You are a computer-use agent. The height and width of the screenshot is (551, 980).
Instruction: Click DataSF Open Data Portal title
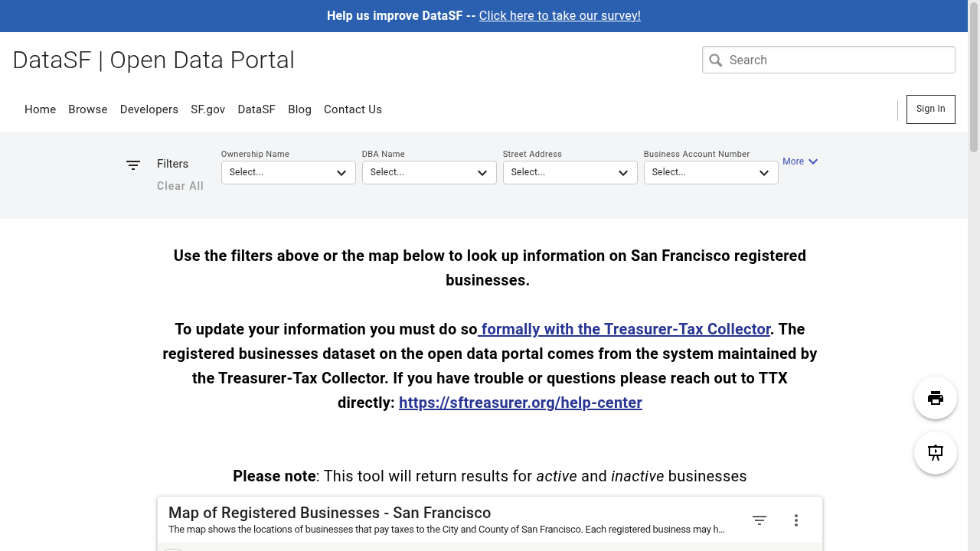[153, 60]
